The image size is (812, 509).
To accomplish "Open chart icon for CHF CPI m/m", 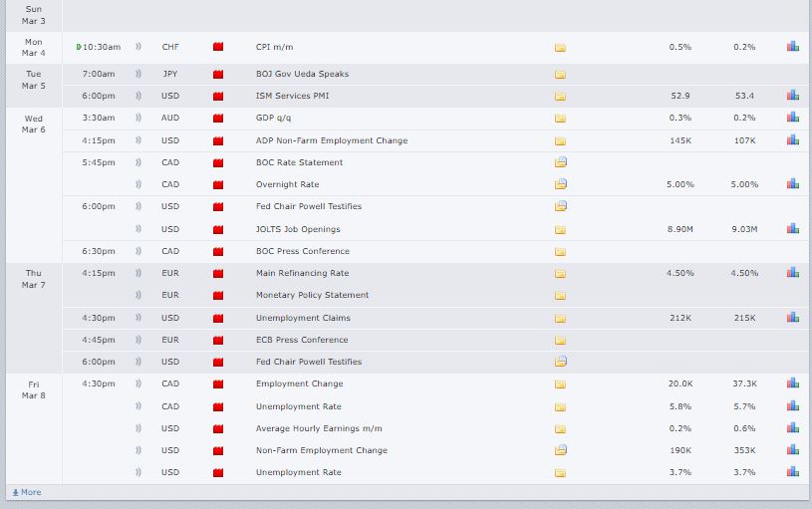I will (x=793, y=47).
